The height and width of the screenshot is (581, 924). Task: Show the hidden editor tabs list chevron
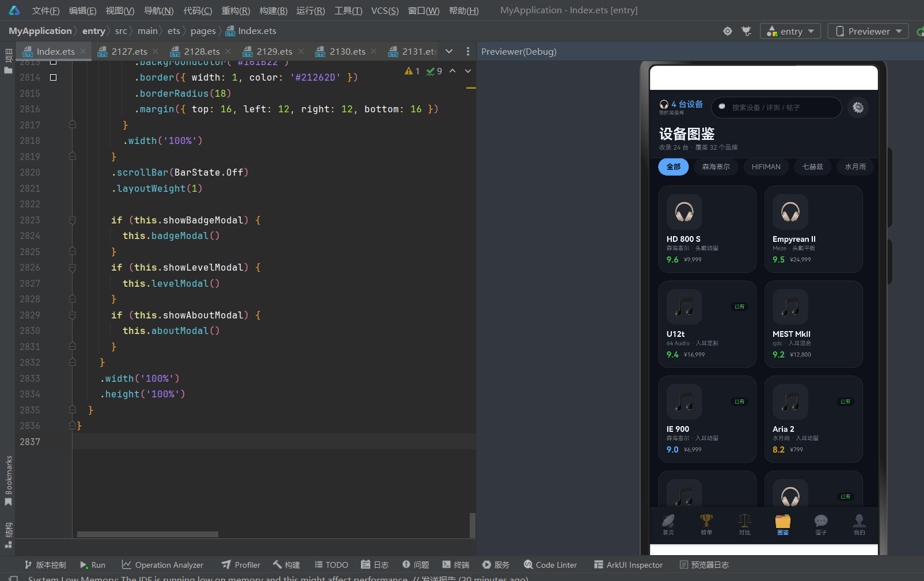[x=449, y=51]
